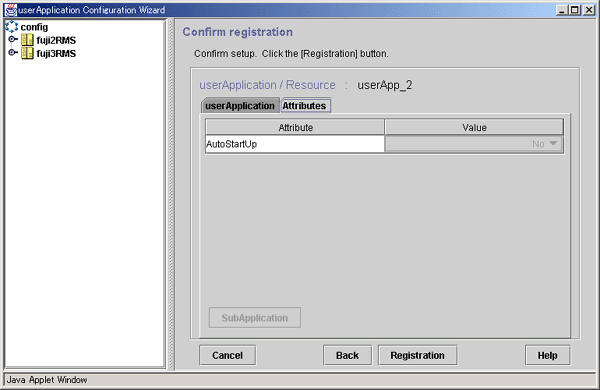600x390 pixels.
Task: Select the fuji2RMS label in the tree
Action: (x=56, y=40)
